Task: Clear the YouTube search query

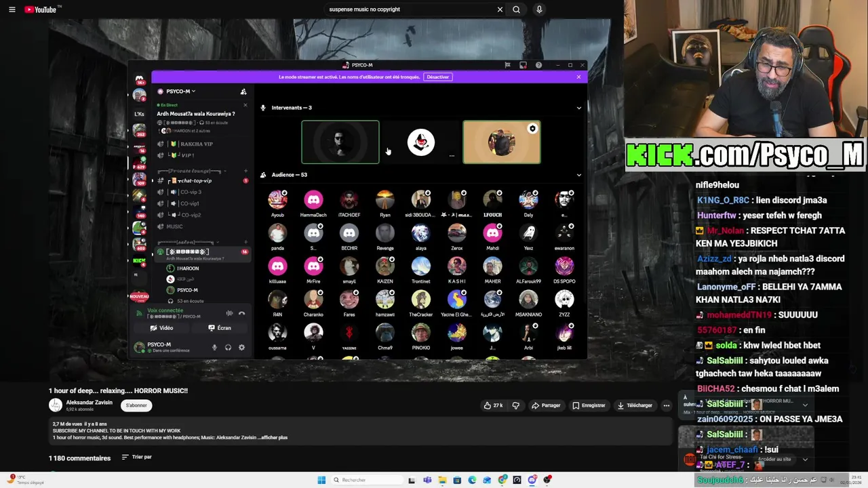Action: (500, 9)
